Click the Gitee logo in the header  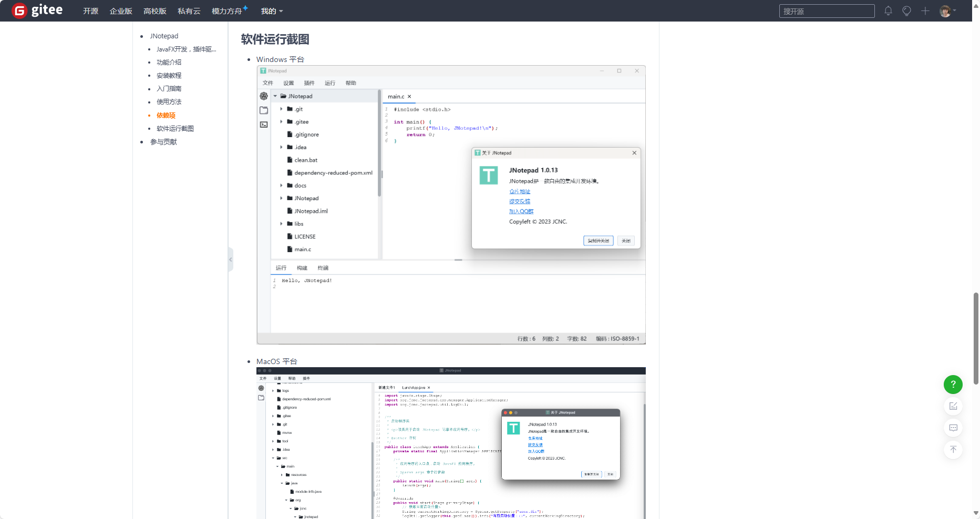pyautogui.click(x=37, y=11)
